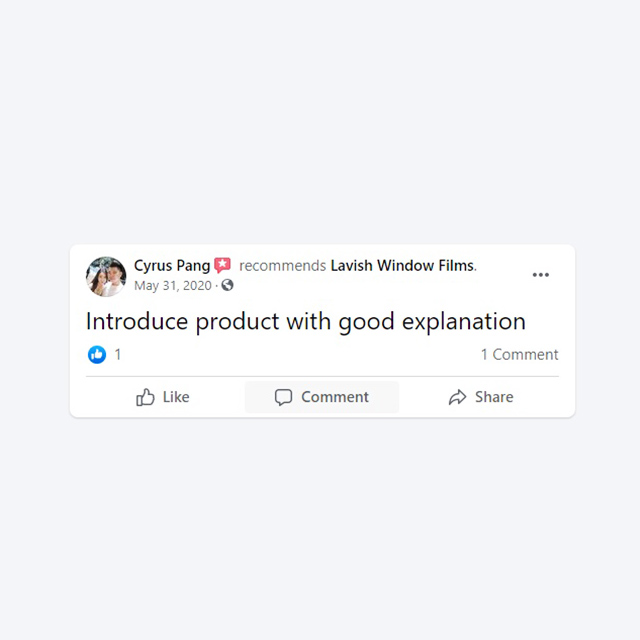The height and width of the screenshot is (640, 640).
Task: Click the review text about good explanation
Action: click(x=306, y=322)
